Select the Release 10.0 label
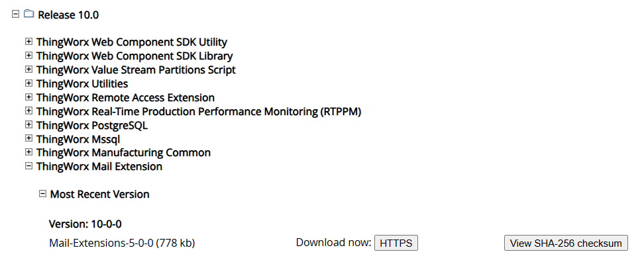The height and width of the screenshot is (262, 644). (x=68, y=15)
